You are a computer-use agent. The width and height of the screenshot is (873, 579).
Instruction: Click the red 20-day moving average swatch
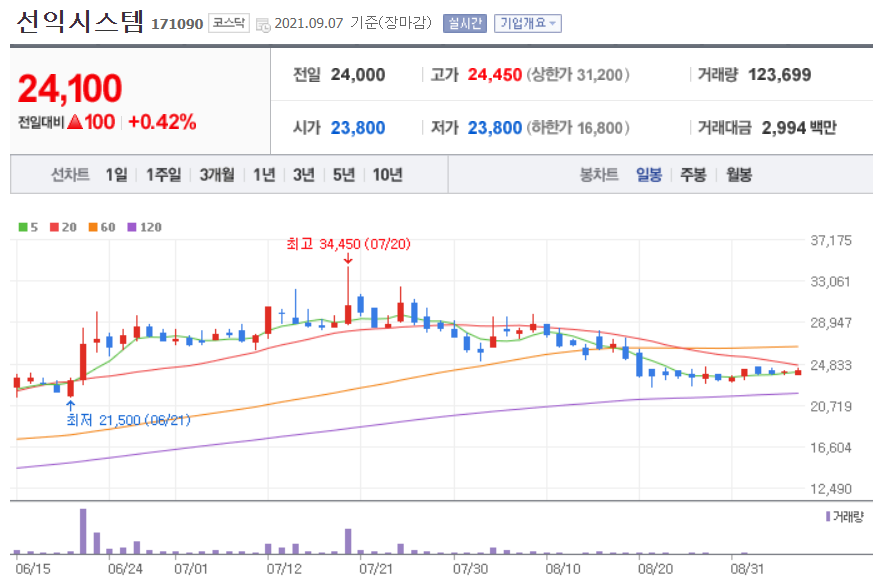tap(55, 227)
